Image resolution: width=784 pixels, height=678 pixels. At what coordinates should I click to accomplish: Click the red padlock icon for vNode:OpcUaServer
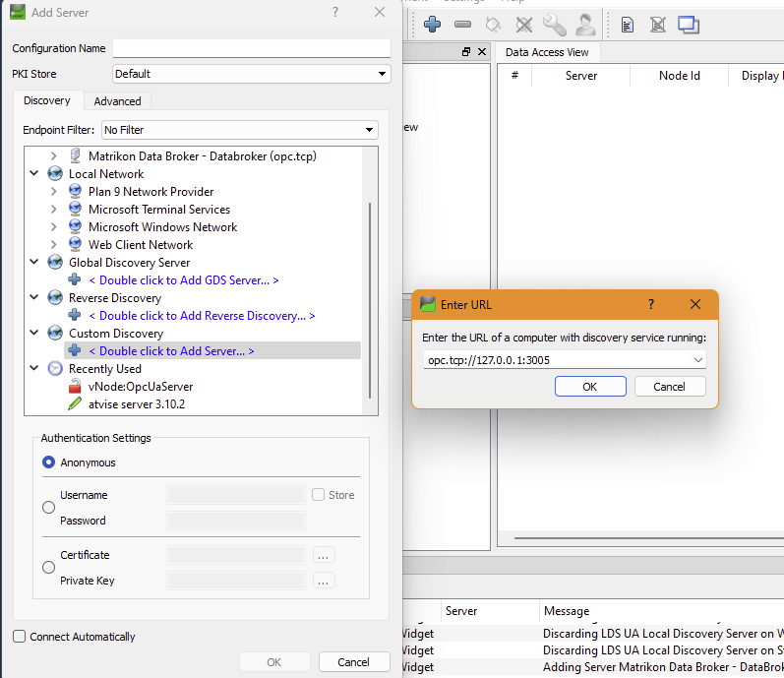coord(75,386)
